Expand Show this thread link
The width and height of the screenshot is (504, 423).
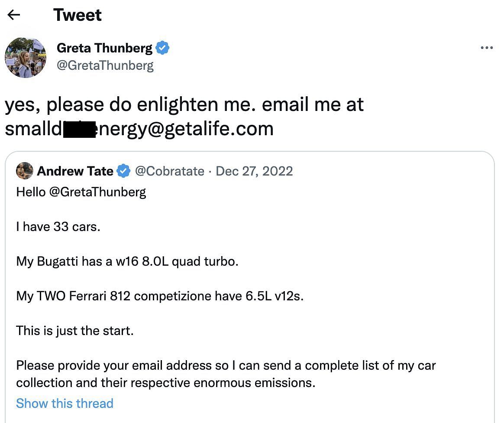tap(65, 403)
